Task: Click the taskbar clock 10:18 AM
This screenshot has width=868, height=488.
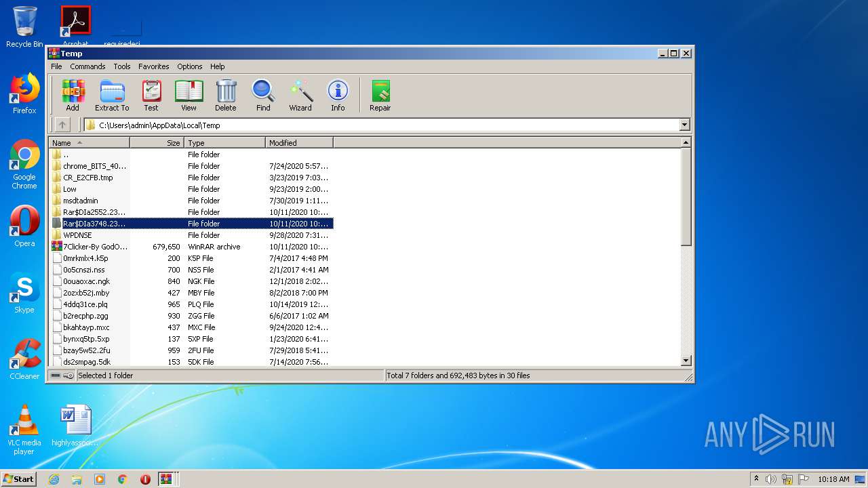Action: (833, 479)
